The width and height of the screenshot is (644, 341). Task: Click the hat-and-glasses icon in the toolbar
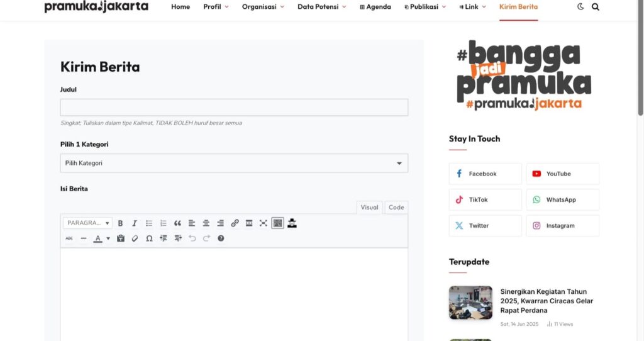point(292,223)
